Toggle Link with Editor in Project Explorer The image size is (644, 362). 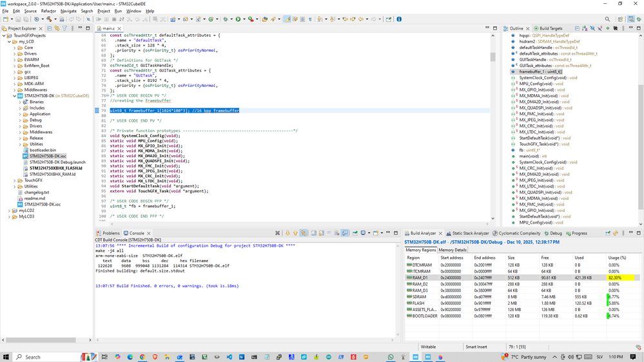pos(57,28)
